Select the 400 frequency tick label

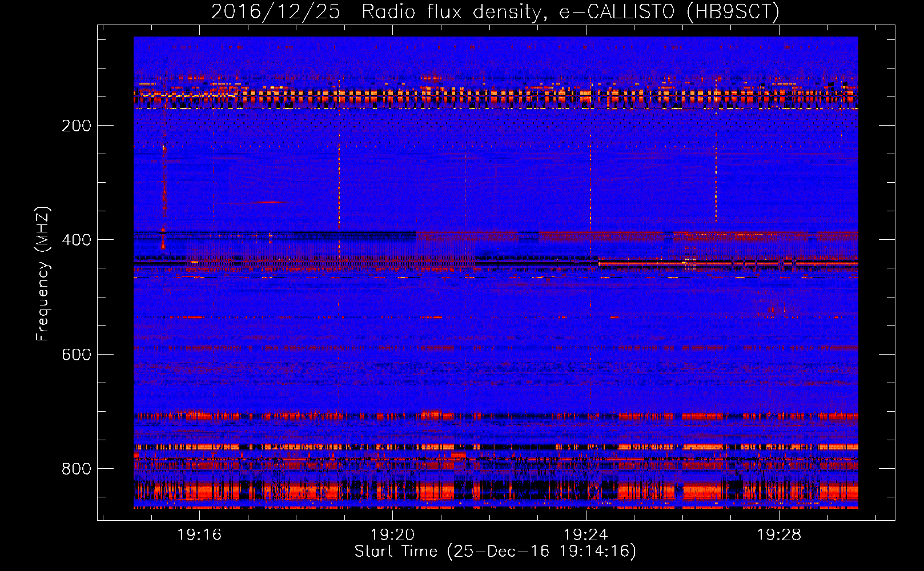click(77, 240)
